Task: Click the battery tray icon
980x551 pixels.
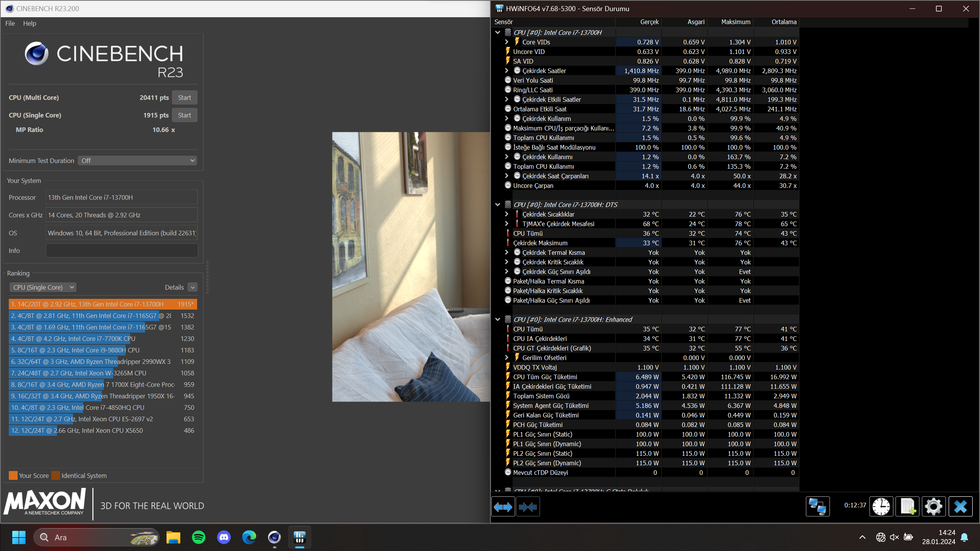Action: coord(908,537)
